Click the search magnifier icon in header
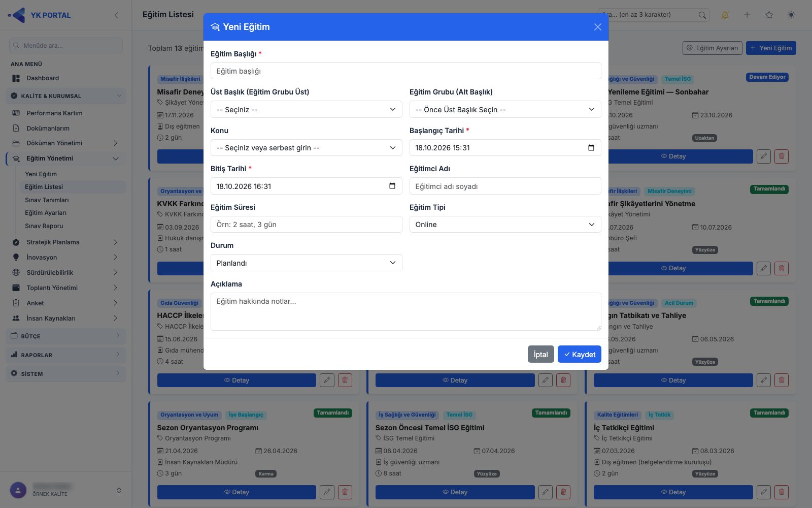Viewport: 812px width, 508px height. point(702,15)
